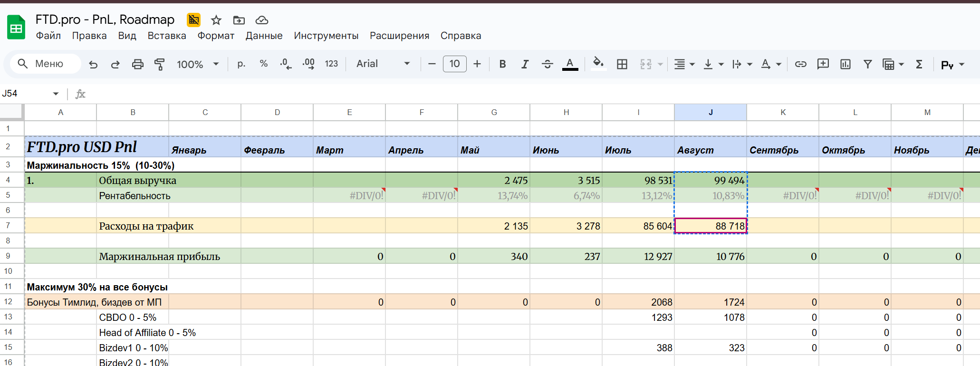Redo the last action
Screen dimensions: 980x366
pyautogui.click(x=115, y=64)
